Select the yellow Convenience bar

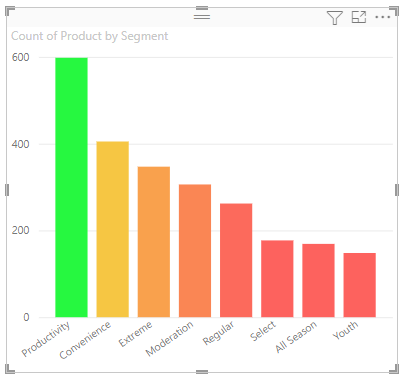pyautogui.click(x=113, y=229)
